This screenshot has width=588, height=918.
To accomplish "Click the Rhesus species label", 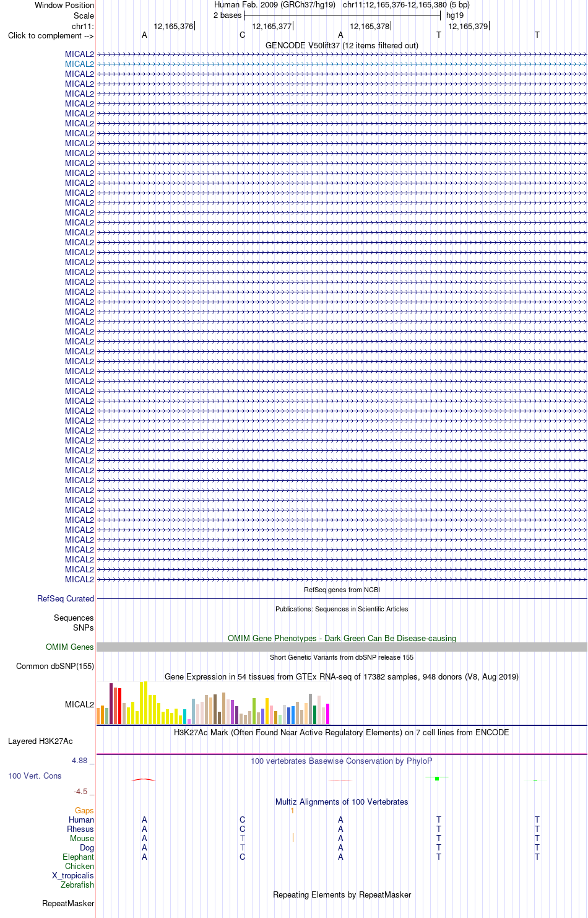I will [80, 829].
